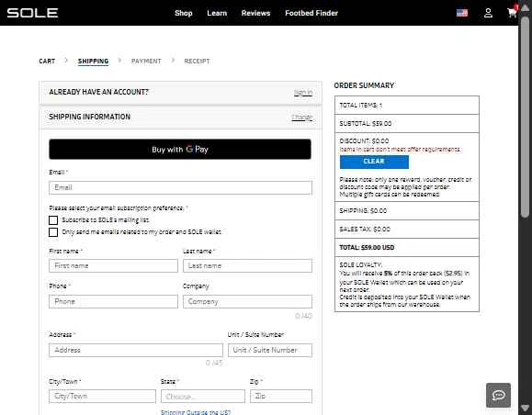Image resolution: width=532 pixels, height=415 pixels.
Task: Click Change in Shipping Information
Action: point(301,117)
